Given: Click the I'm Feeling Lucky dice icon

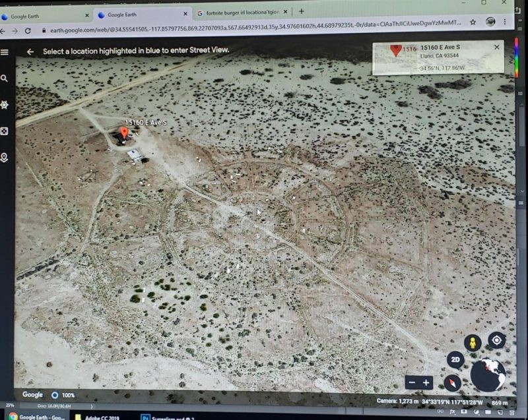Looking at the screenshot, I should [5, 131].
